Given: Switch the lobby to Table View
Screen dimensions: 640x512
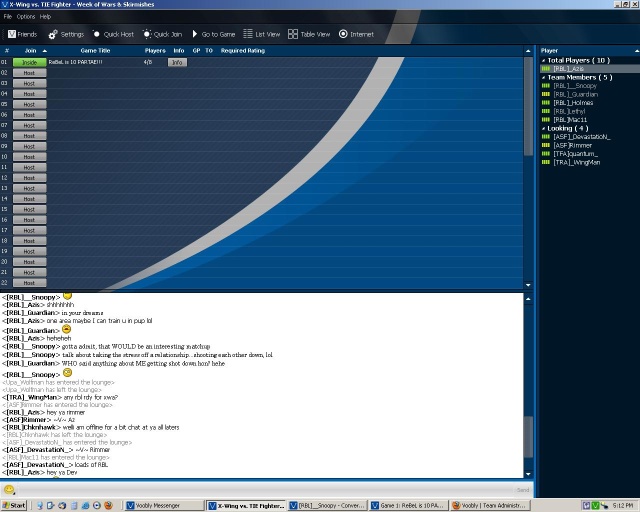Looking at the screenshot, I should pos(309,34).
